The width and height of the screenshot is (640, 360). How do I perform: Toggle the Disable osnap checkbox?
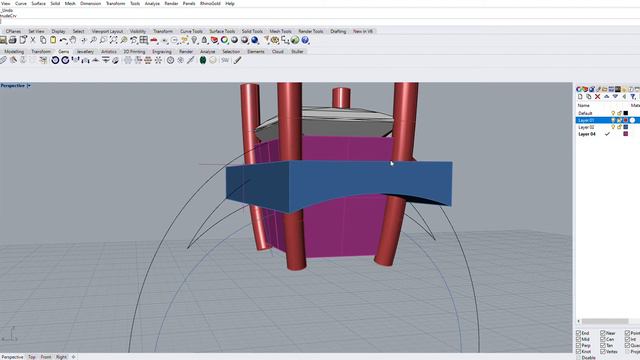point(578,358)
